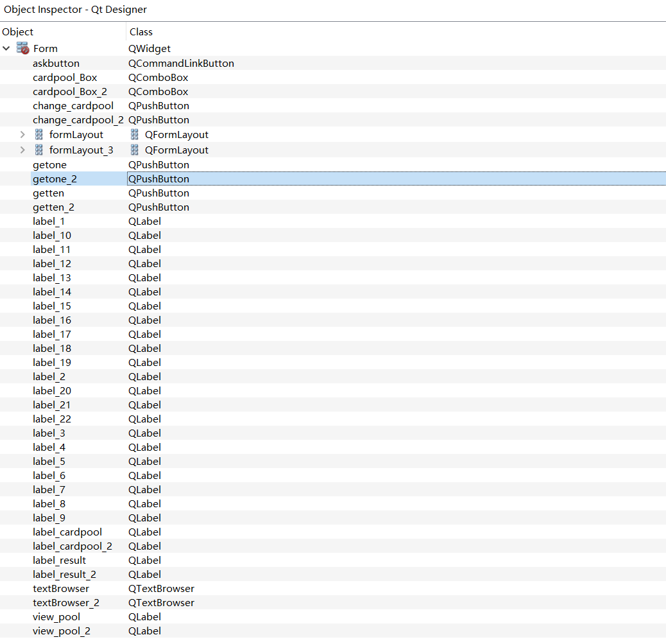The width and height of the screenshot is (666, 644).
Task: Click the formLayout_3 object layout icon
Action: pyautogui.click(x=38, y=150)
